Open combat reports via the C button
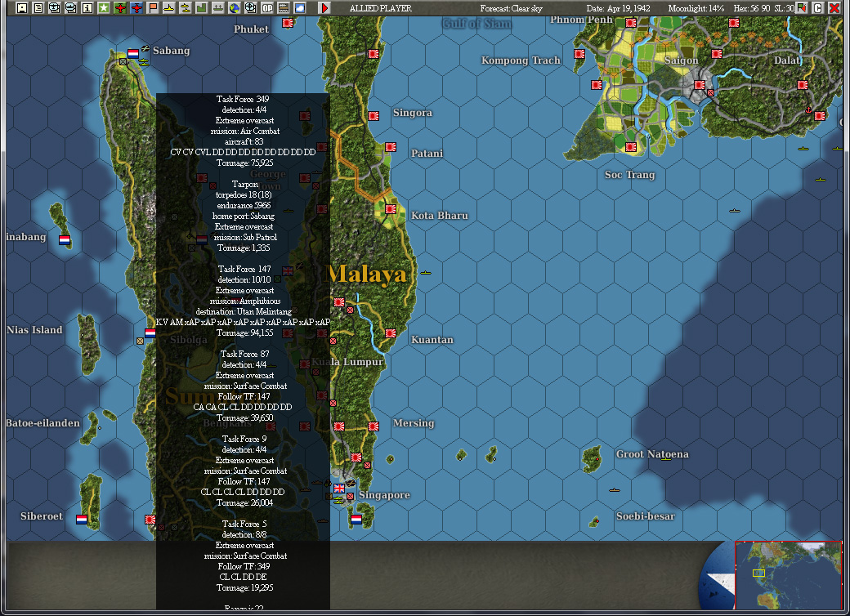The image size is (850, 616). (x=818, y=8)
